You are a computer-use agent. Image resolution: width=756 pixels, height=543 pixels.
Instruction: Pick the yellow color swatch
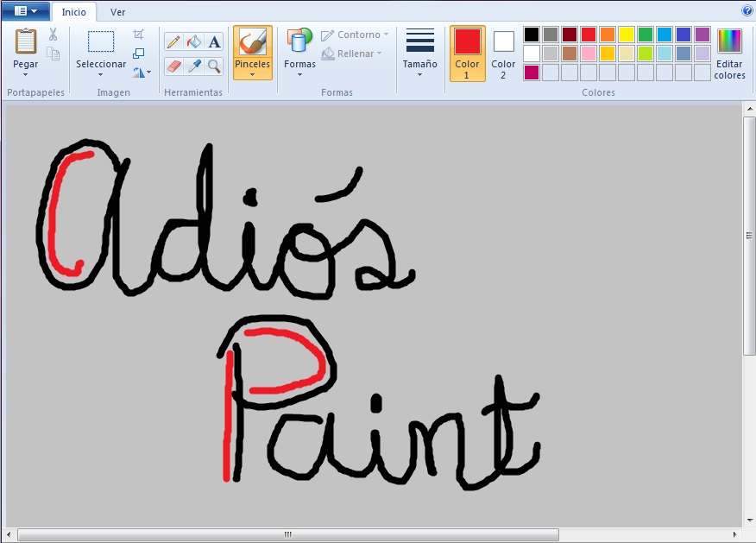tap(627, 35)
